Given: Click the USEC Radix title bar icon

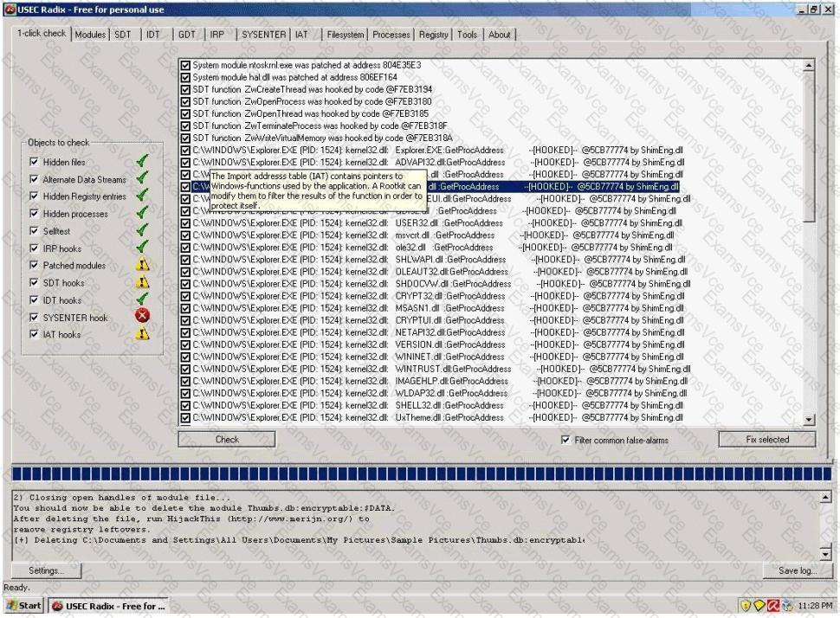Looking at the screenshot, I should click(8, 8).
